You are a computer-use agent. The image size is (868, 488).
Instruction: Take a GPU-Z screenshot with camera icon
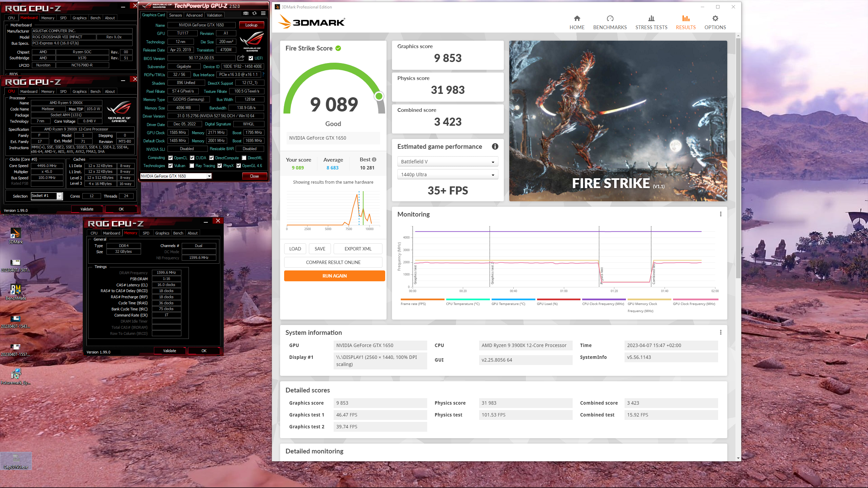246,14
